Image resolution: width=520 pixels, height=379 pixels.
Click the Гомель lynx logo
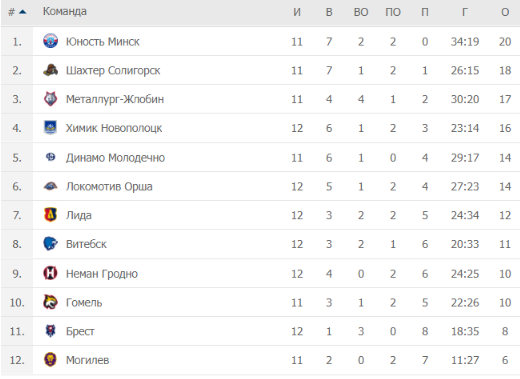50,302
